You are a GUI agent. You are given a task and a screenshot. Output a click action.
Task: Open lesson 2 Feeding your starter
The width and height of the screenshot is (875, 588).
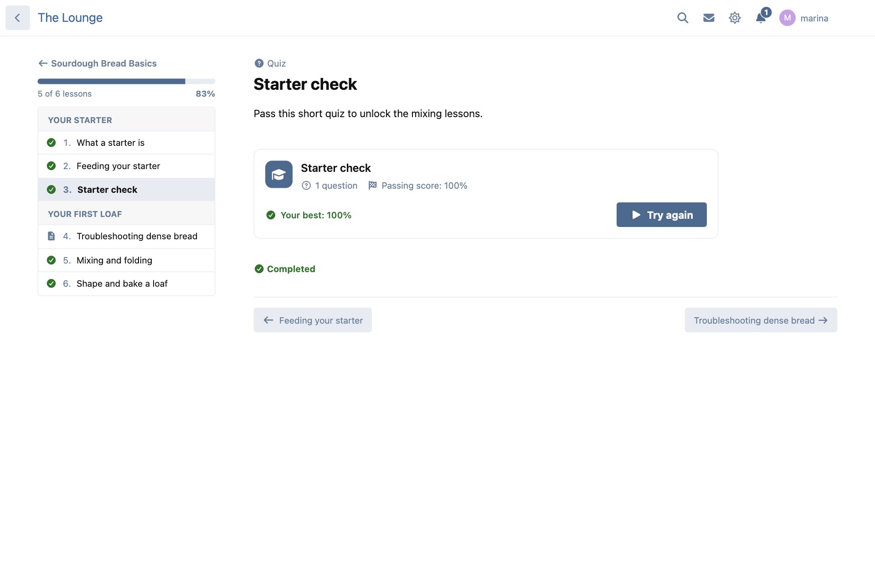[126, 166]
